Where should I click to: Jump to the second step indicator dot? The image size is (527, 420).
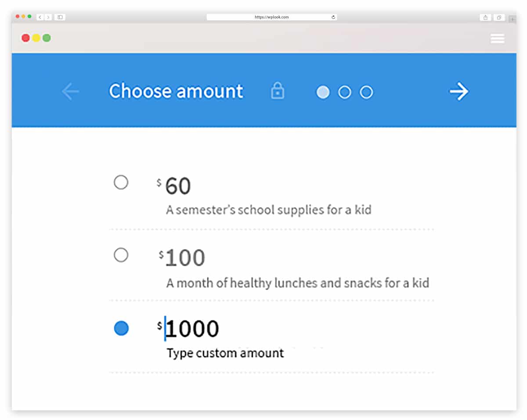345,92
